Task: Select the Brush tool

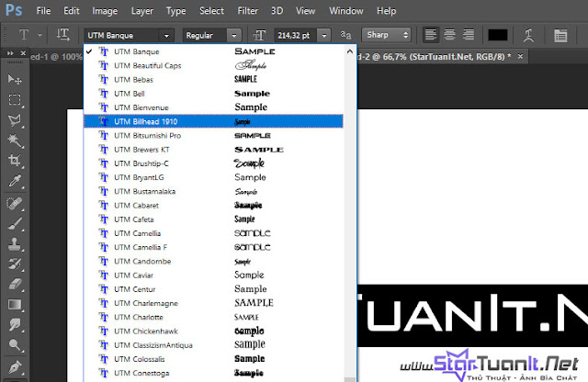Action: pyautogui.click(x=15, y=224)
